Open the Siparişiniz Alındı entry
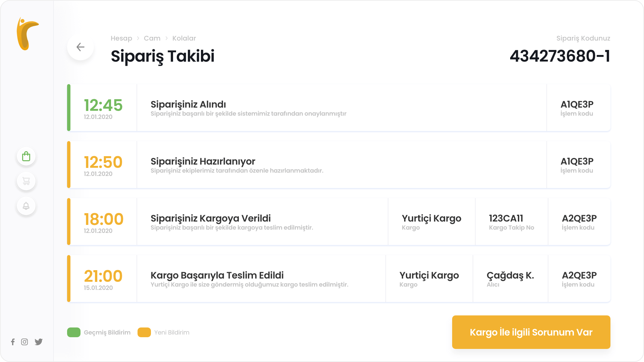This screenshot has height=362, width=644. click(x=339, y=108)
